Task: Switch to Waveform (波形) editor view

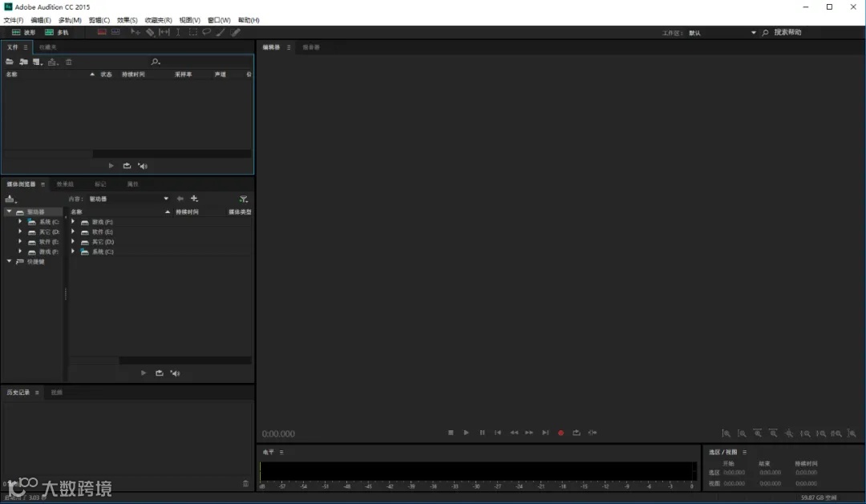Action: pyautogui.click(x=23, y=33)
